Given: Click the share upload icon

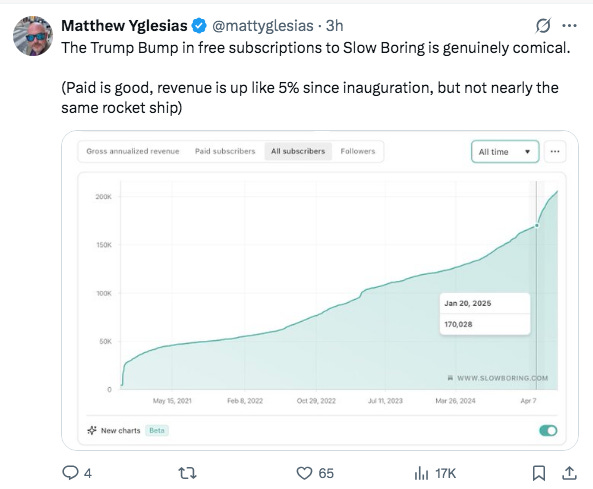Looking at the screenshot, I should coord(569,473).
